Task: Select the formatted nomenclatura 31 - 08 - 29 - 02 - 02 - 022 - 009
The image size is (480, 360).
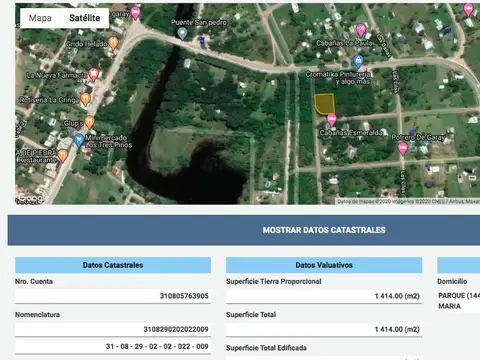Action: tap(157, 346)
